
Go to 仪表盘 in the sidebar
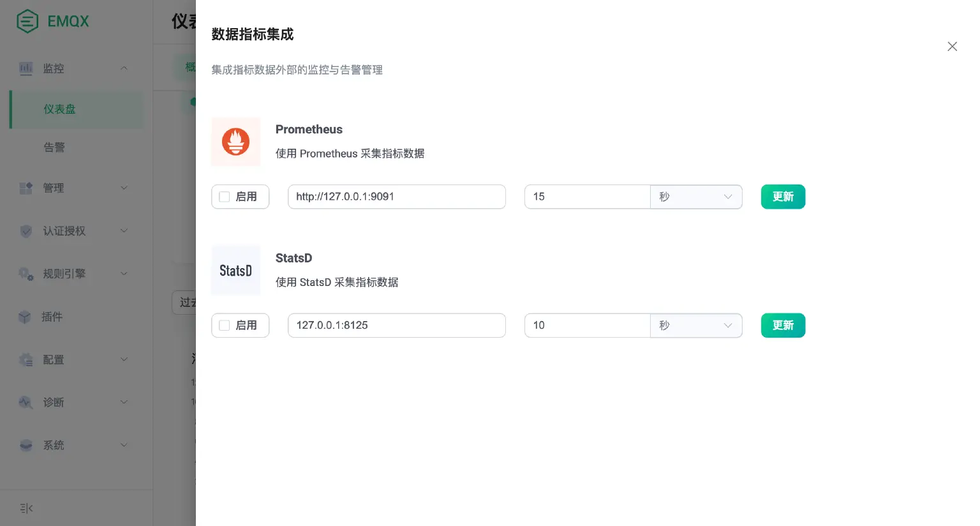point(59,109)
